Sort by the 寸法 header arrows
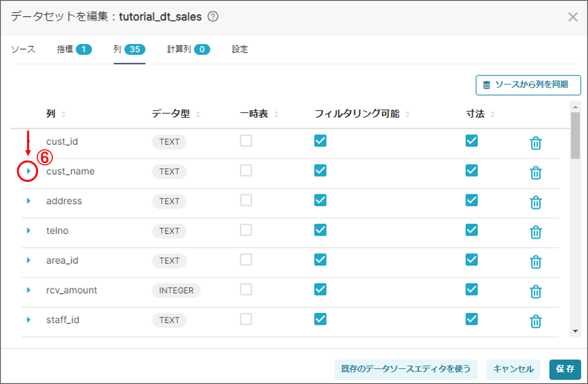Viewport: 588px width, 384px height. [x=492, y=114]
